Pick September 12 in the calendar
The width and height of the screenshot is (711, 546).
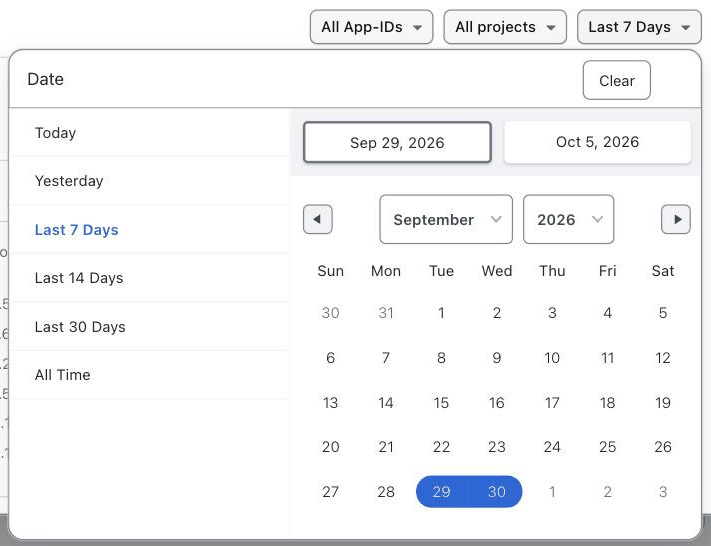pyautogui.click(x=663, y=358)
